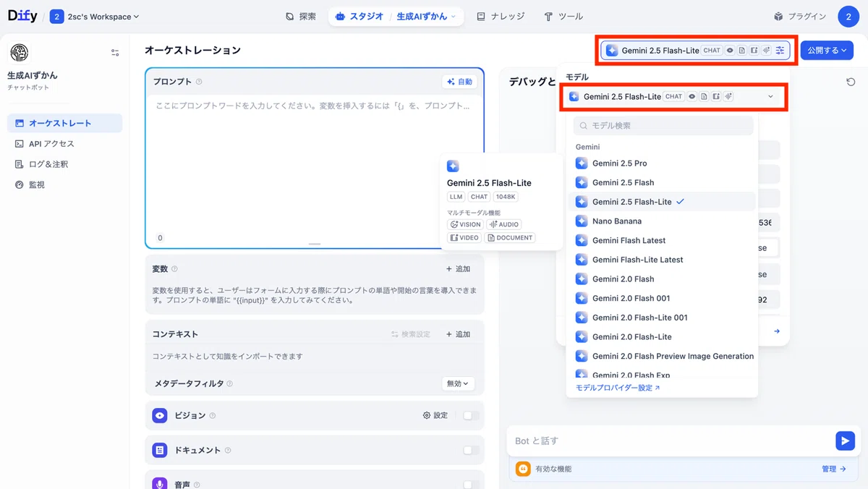Click the user avatar in the top right

pos(848,16)
